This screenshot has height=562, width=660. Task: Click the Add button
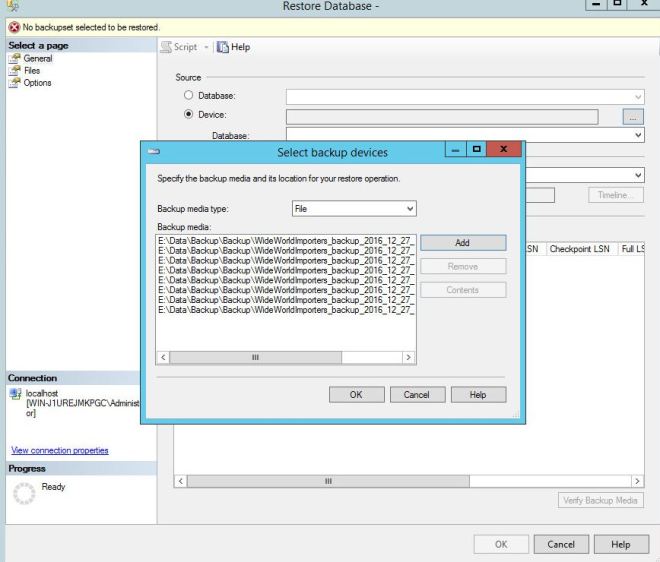pos(463,242)
